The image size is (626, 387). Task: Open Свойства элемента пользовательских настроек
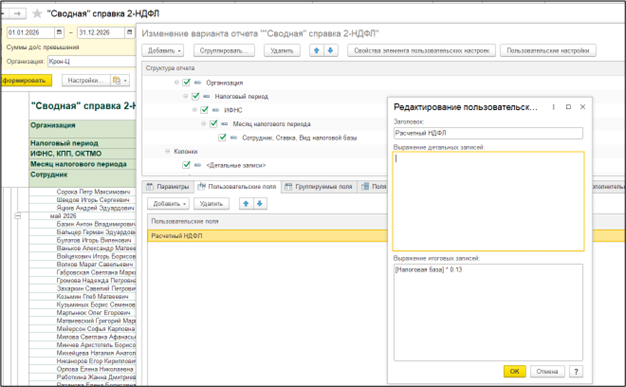click(422, 51)
